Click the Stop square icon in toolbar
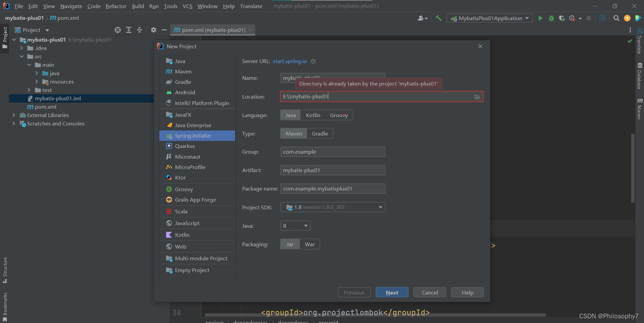 589,18
